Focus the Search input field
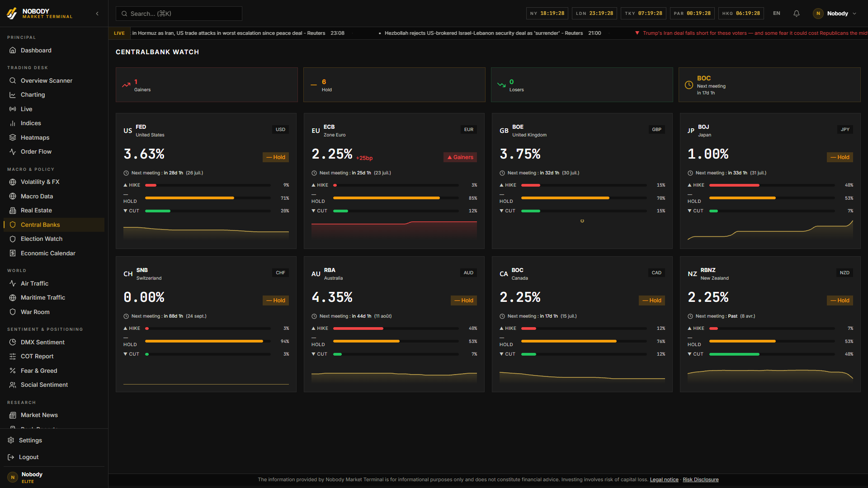The height and width of the screenshot is (488, 868). point(179,14)
